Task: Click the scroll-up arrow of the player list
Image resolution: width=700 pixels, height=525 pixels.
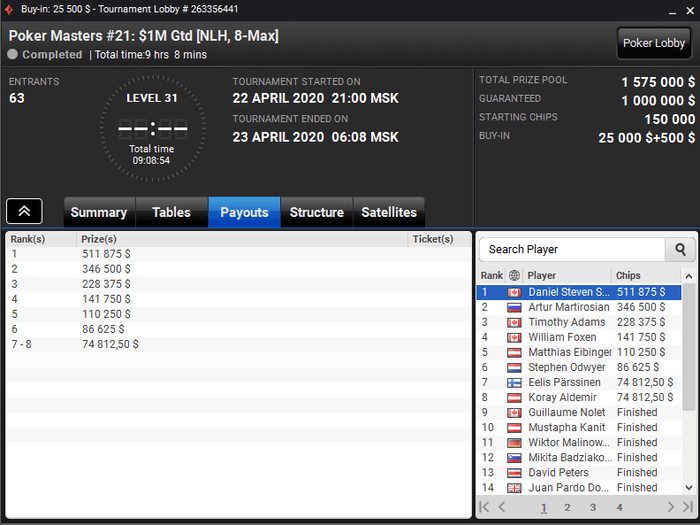Action: (x=689, y=276)
